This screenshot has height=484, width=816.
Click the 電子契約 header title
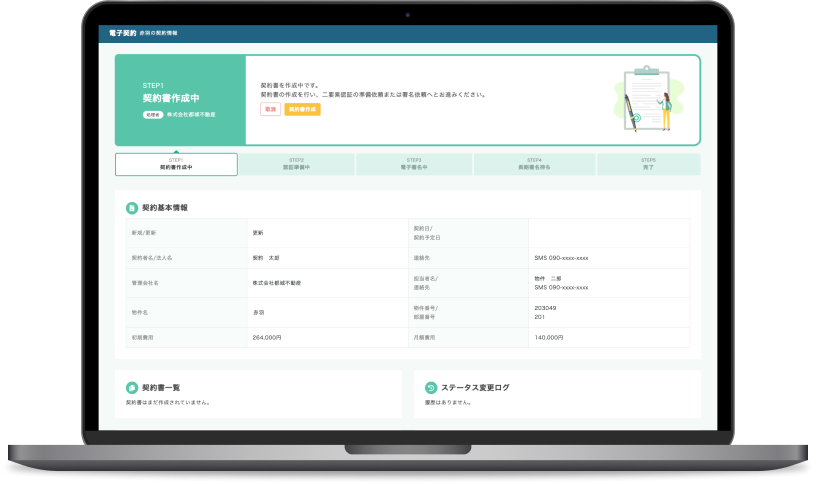pyautogui.click(x=122, y=33)
